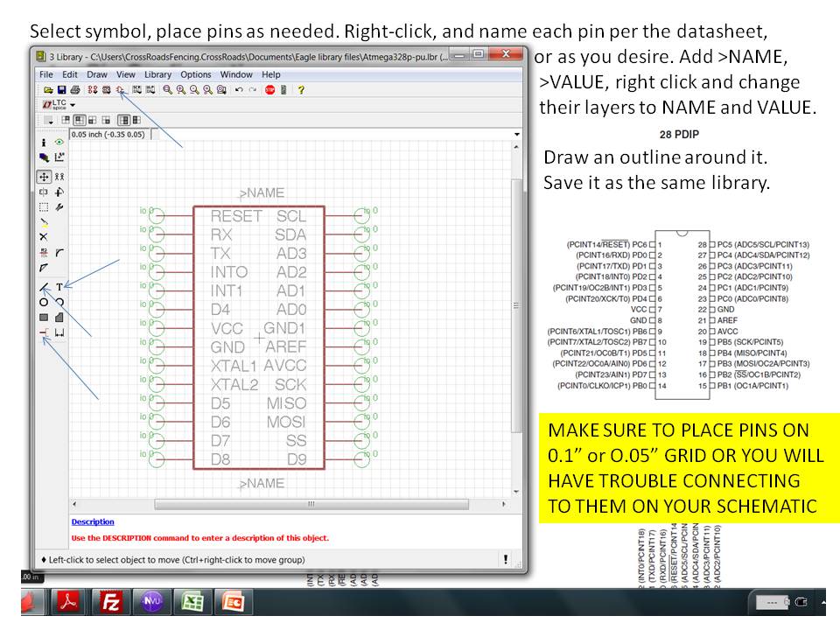Select the Polygon drawing tool
This screenshot has width=840, height=630.
[59, 317]
